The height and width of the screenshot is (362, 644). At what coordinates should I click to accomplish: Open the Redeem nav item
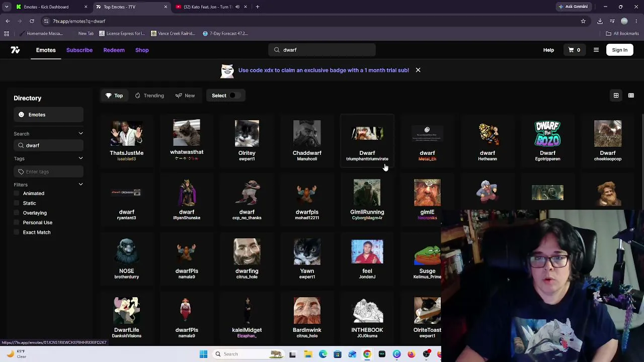point(114,50)
